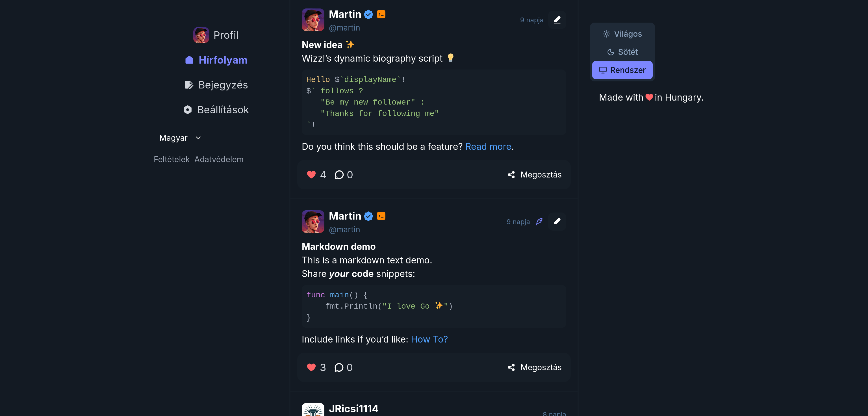Like the New idea post with the heart
The image size is (868, 416).
click(x=311, y=175)
